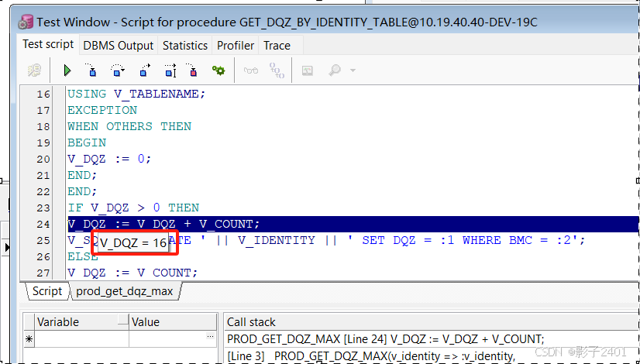The image size is (640, 364).
Task: Click the END; statement on line 22
Action: (82, 192)
